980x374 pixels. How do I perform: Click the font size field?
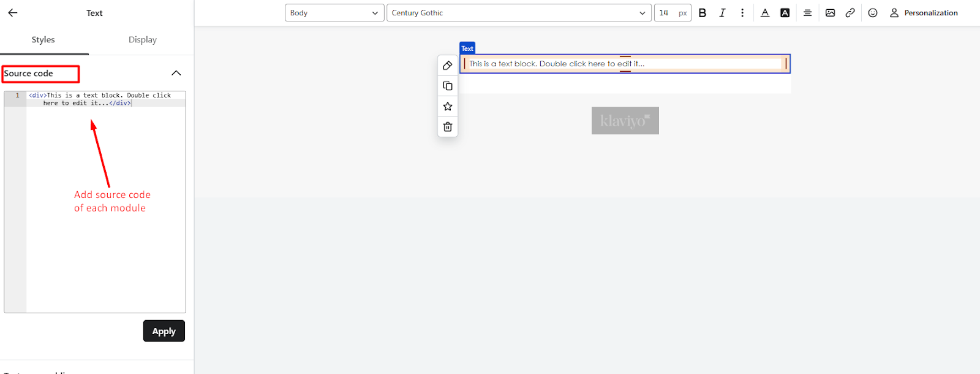point(673,13)
